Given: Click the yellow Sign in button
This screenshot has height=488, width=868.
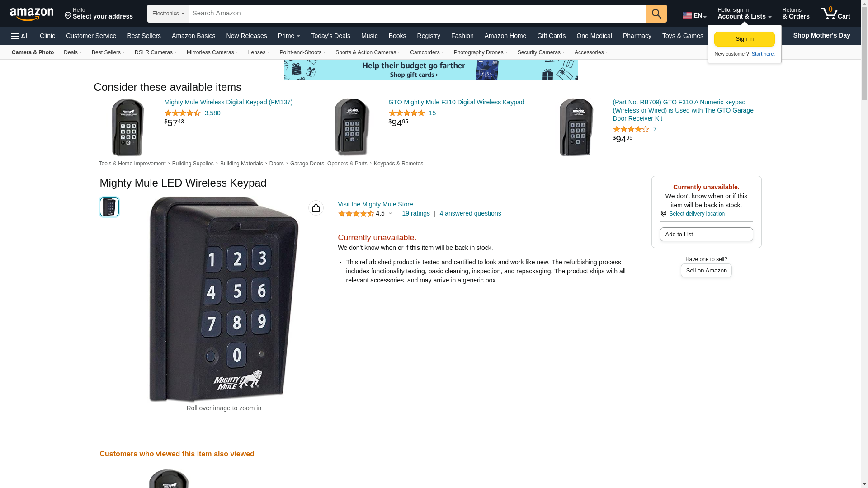Looking at the screenshot, I should (x=744, y=39).
